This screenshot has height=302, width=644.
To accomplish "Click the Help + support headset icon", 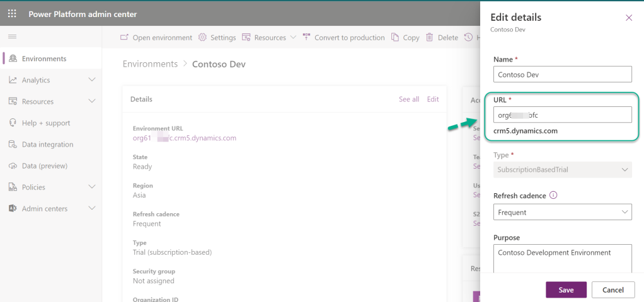I will click(x=13, y=123).
